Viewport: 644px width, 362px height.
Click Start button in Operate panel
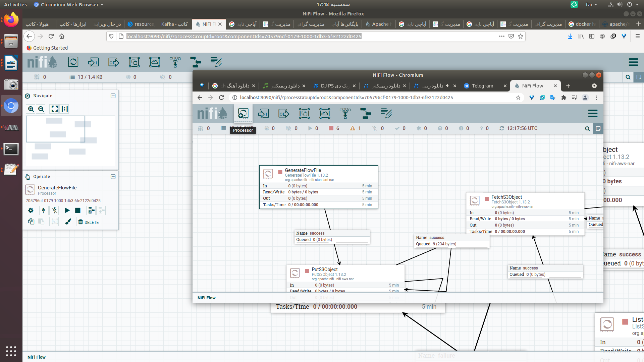67,210
